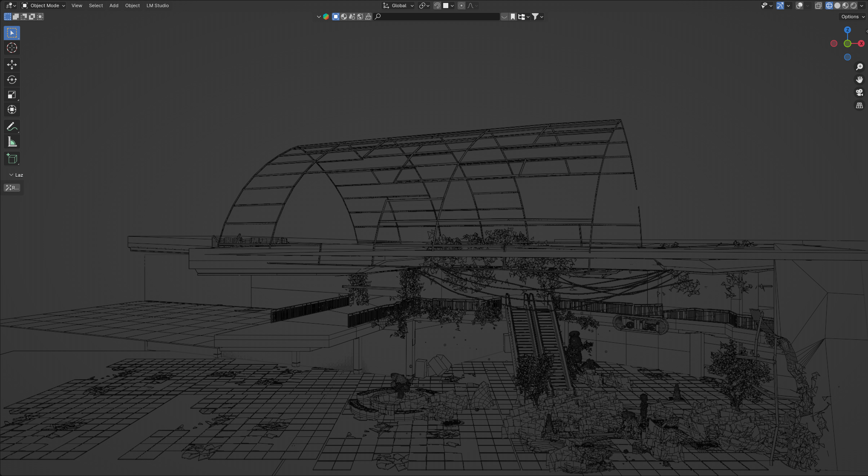Open the asset filter funnel dropdown
The image size is (868, 476).
click(x=537, y=17)
